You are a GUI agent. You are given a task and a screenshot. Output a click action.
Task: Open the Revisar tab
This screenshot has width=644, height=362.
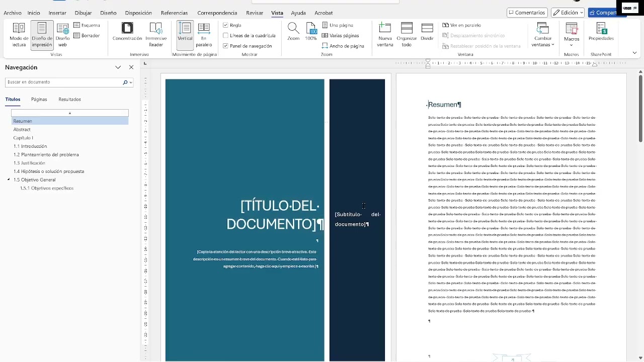(254, 13)
